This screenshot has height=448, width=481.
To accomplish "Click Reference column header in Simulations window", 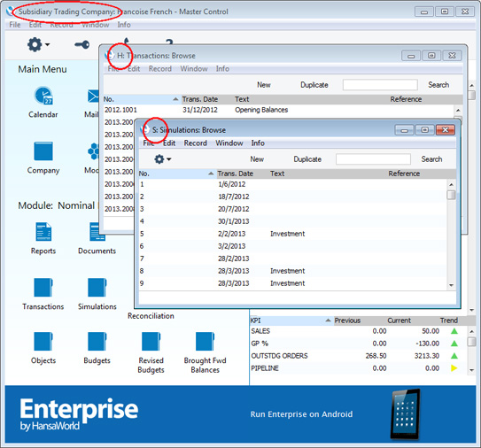I will pos(404,174).
